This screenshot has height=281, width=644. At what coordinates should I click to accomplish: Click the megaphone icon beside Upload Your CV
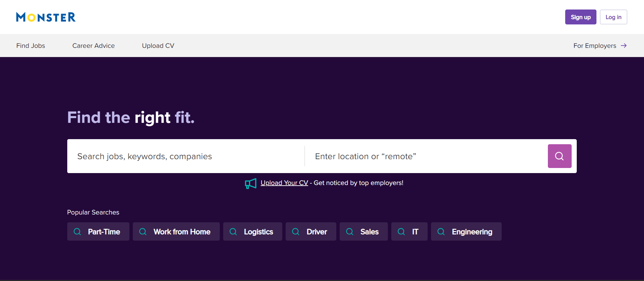point(251,184)
